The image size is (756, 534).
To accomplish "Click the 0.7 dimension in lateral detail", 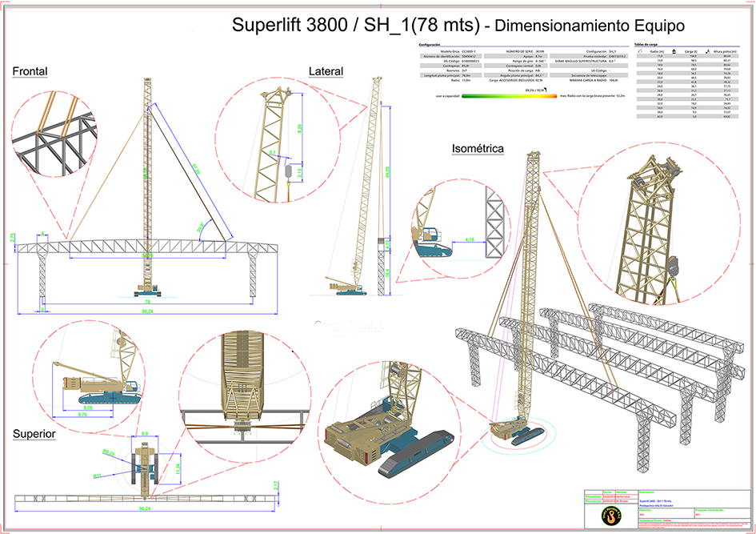I will pyautogui.click(x=273, y=152).
